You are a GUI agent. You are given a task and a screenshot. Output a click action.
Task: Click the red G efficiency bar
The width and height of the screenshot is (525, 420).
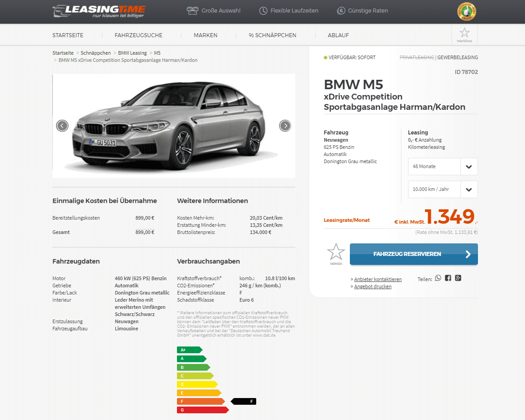[x=203, y=410]
